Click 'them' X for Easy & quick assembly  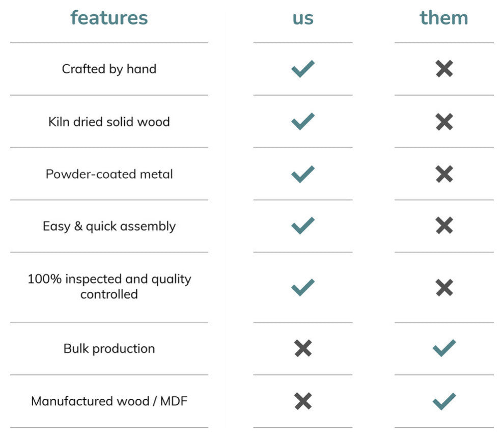tap(444, 226)
